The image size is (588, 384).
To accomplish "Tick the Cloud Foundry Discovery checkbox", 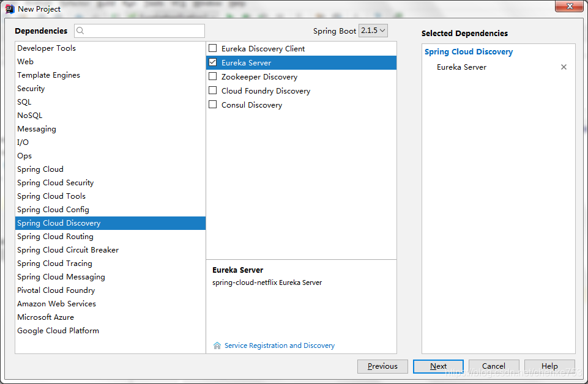I will (213, 90).
